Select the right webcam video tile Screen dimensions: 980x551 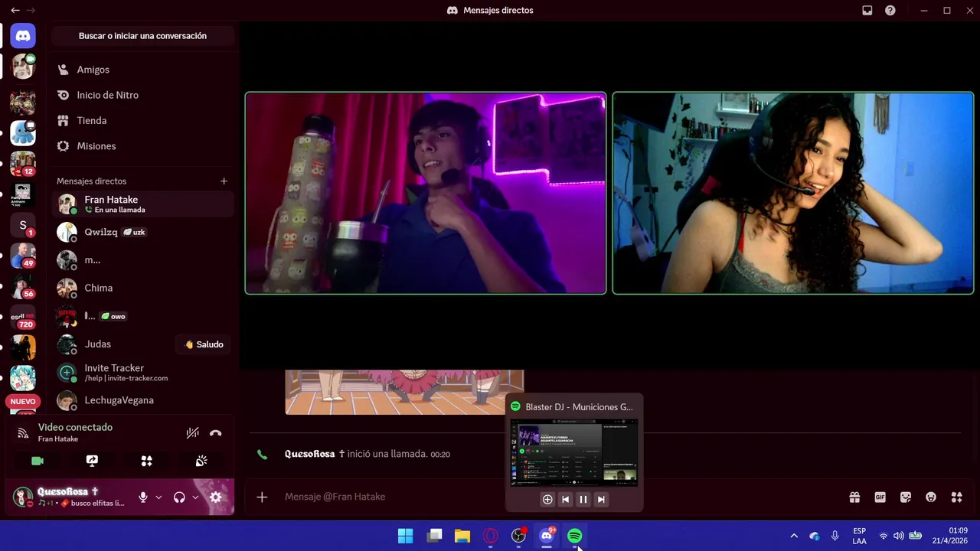click(x=793, y=193)
